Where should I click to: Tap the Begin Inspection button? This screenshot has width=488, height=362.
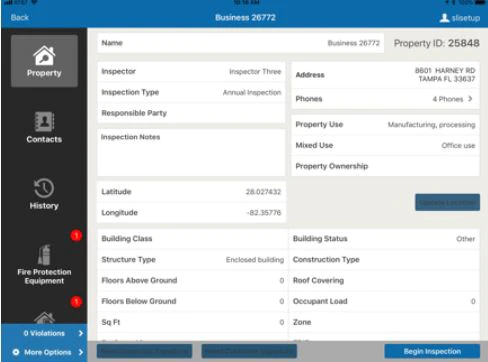click(432, 351)
